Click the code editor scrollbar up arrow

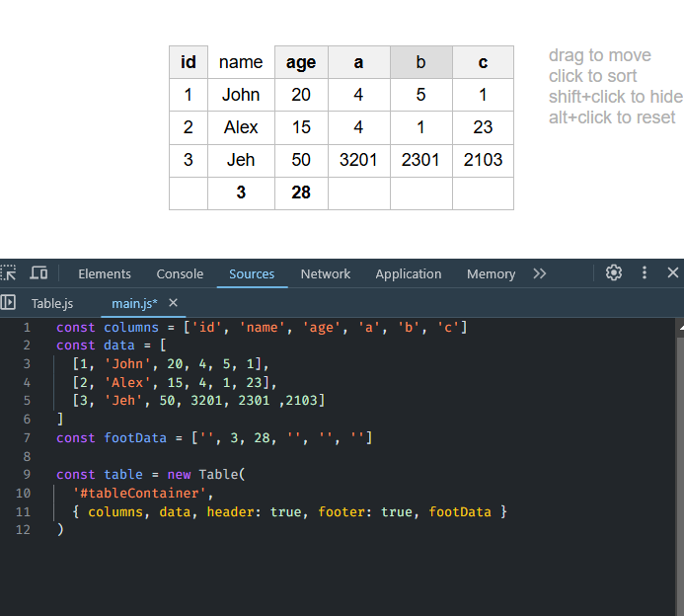tap(681, 327)
